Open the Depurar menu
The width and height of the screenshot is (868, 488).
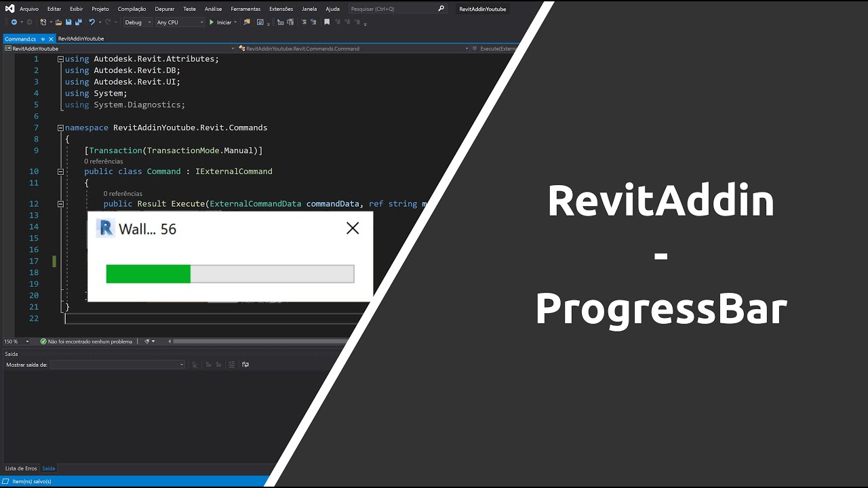point(165,9)
